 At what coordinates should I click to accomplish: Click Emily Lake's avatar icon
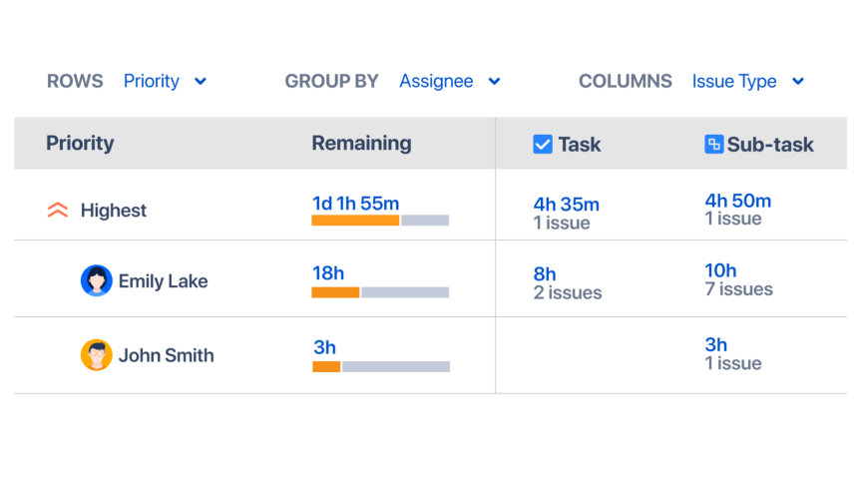click(97, 280)
